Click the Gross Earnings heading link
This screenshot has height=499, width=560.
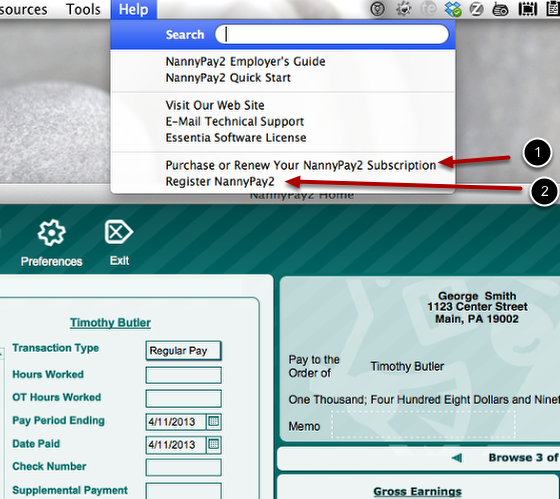pos(418,491)
